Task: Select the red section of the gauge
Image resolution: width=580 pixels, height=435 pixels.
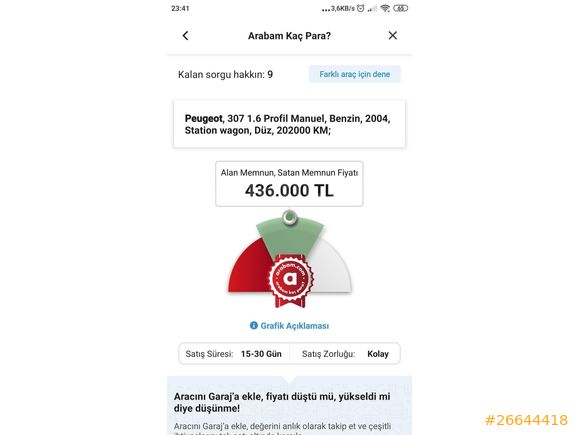Action: pyautogui.click(x=247, y=270)
